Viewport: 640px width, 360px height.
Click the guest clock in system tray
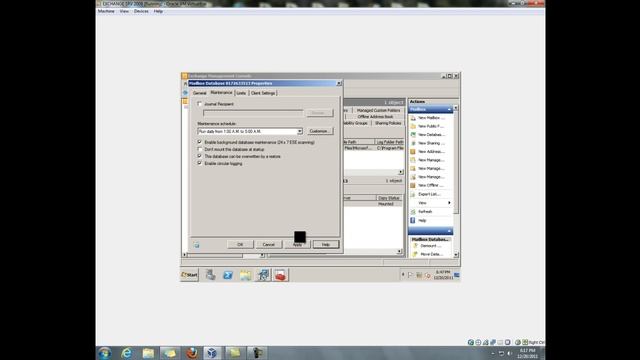click(x=443, y=275)
